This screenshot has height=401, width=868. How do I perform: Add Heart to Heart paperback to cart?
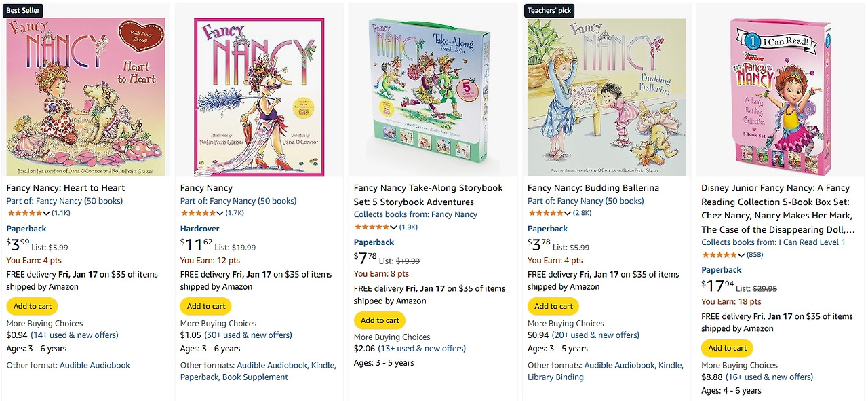(x=33, y=306)
